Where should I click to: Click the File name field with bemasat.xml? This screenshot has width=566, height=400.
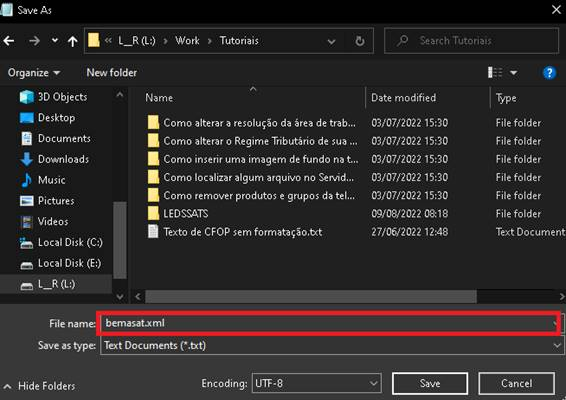click(x=328, y=323)
